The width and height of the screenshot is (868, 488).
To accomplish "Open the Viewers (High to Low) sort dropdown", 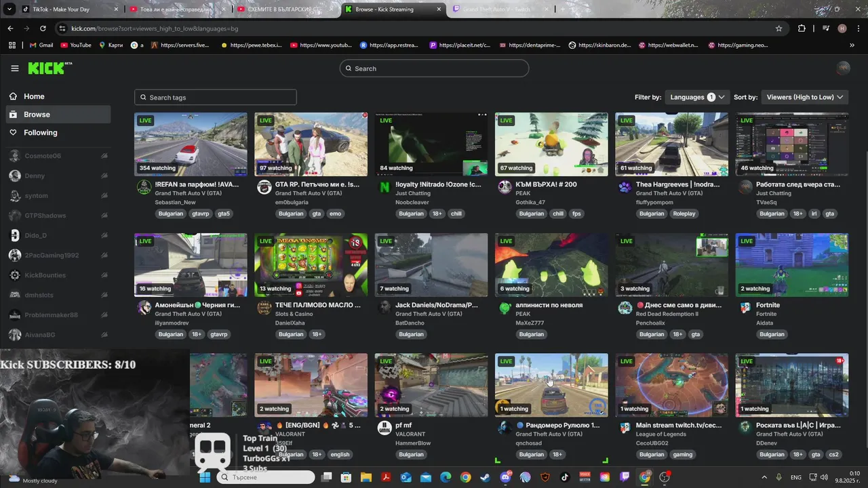I will 805,97.
